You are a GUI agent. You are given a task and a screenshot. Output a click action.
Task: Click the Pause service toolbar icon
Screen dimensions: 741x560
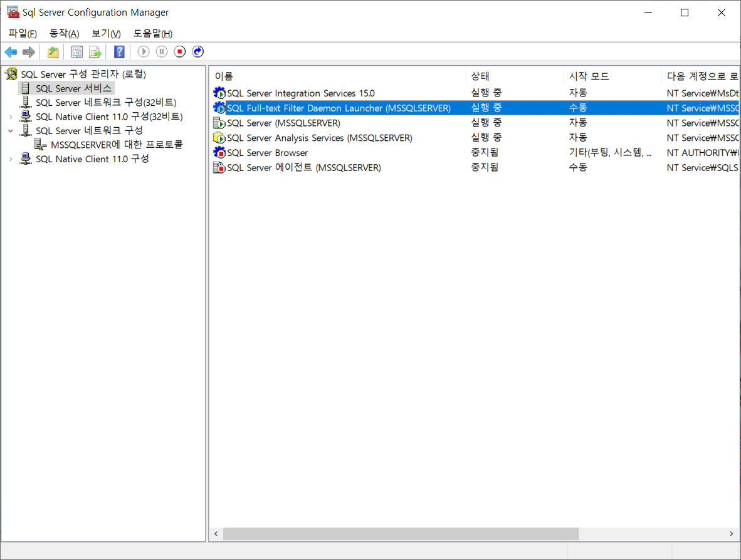coord(162,51)
